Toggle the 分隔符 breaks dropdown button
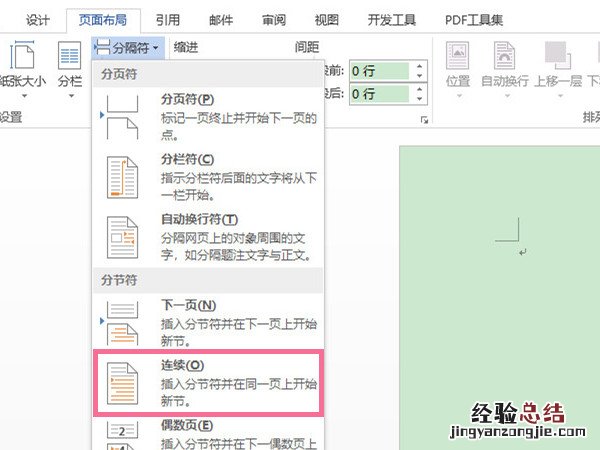 (128, 47)
